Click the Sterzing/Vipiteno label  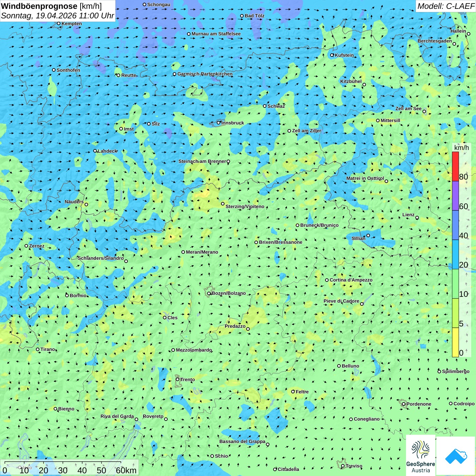[245, 206]
